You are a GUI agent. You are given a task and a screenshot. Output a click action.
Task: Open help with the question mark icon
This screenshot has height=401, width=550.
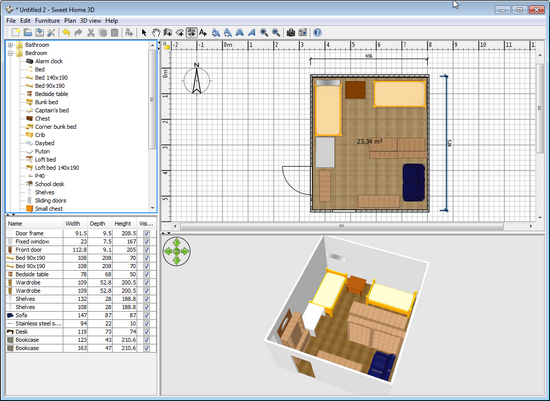(x=317, y=33)
